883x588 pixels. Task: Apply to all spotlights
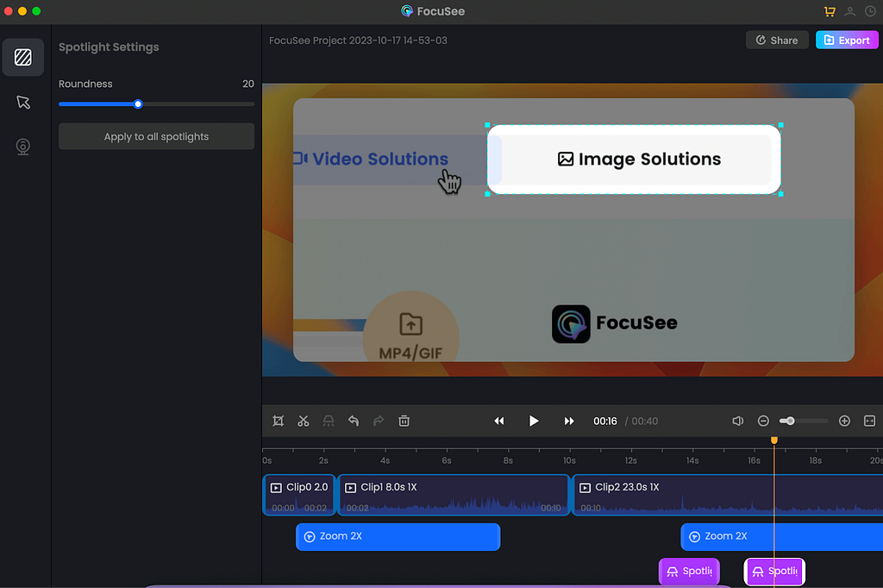click(156, 136)
